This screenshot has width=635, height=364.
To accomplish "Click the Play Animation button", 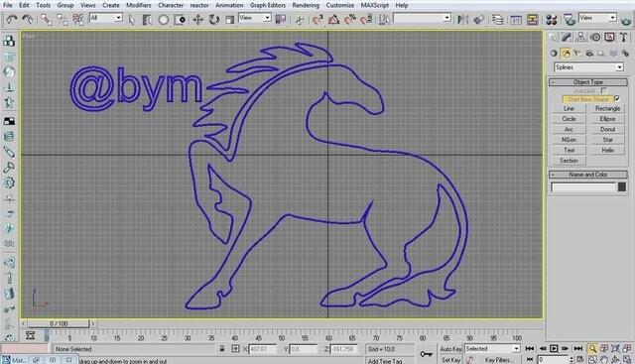I will tap(554, 348).
